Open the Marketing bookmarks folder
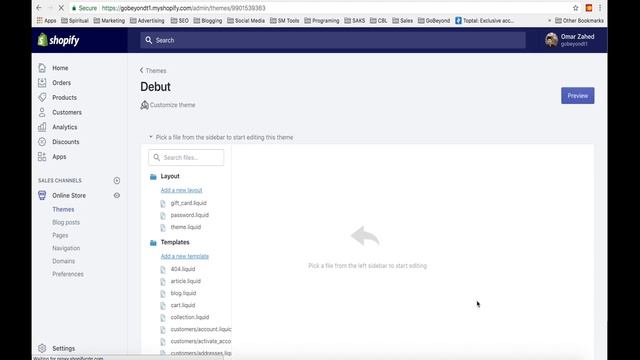This screenshot has height=360, width=640. coord(109,20)
